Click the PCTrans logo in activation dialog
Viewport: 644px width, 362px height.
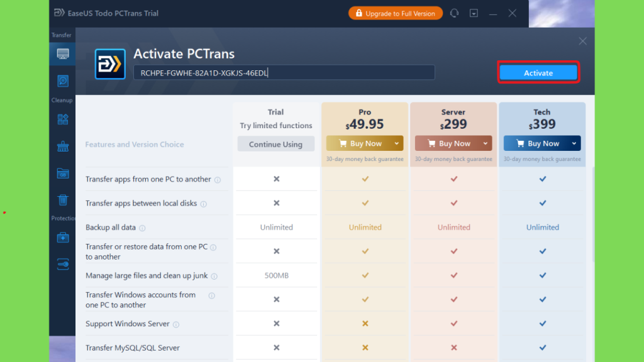tap(110, 64)
